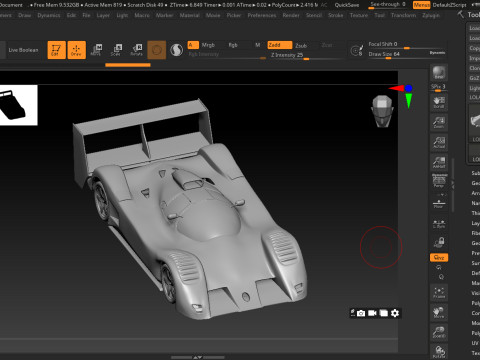Image resolution: width=480 pixels, height=360 pixels.
Task: Click the silhouette thumbnail in canvas corner
Action: [19, 105]
